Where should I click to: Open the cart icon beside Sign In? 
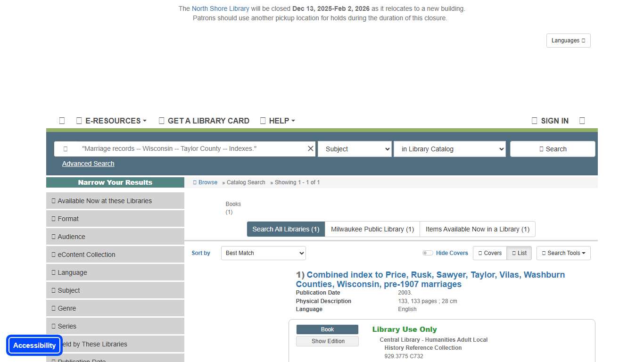coord(582,121)
